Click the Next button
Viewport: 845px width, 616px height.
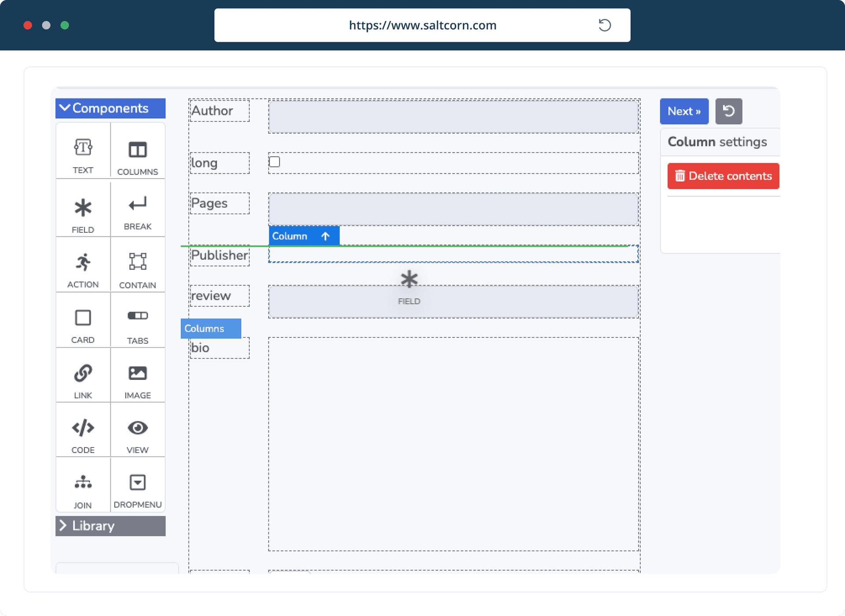coord(684,111)
